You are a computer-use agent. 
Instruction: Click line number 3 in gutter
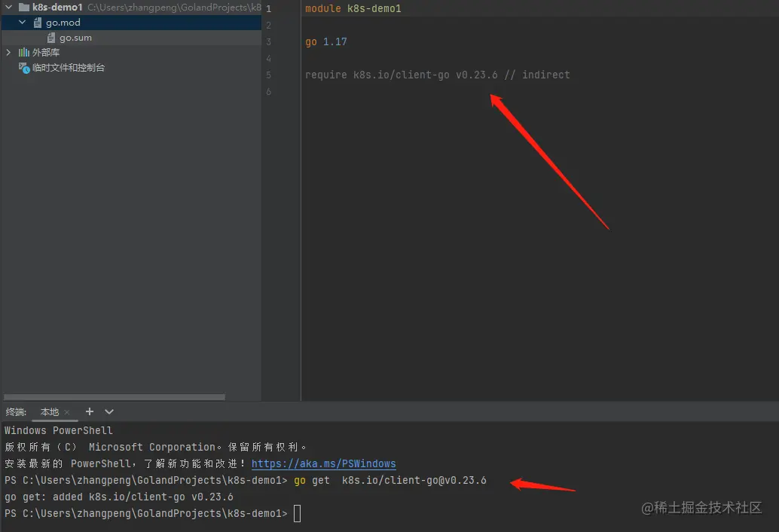[x=268, y=41]
